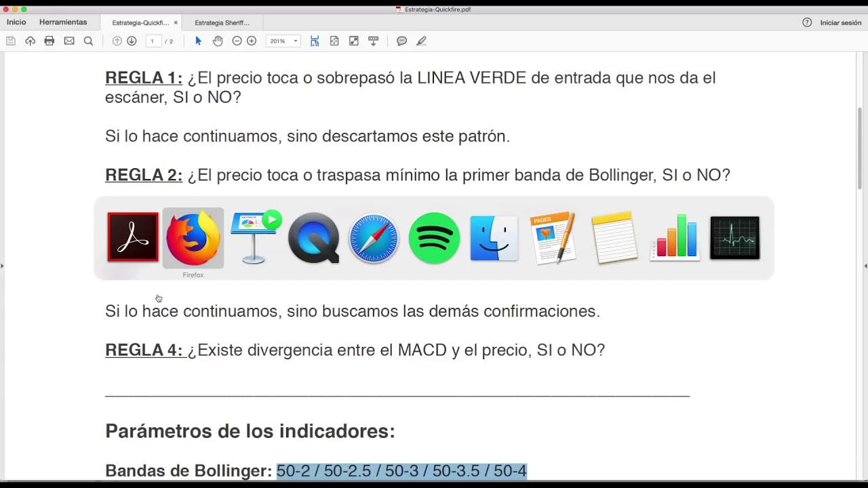Image resolution: width=868 pixels, height=488 pixels.
Task: Open the 201% zoom level dropdown
Action: pyautogui.click(x=283, y=41)
